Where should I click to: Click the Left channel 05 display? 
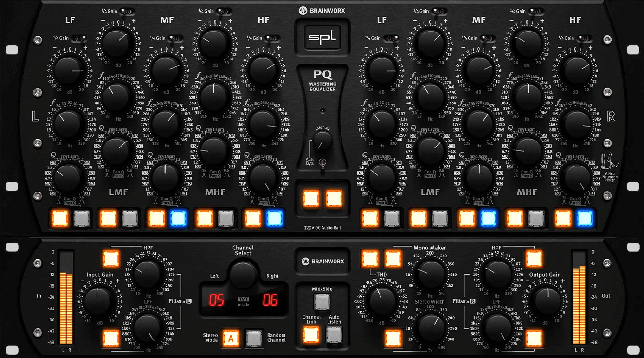pos(216,300)
